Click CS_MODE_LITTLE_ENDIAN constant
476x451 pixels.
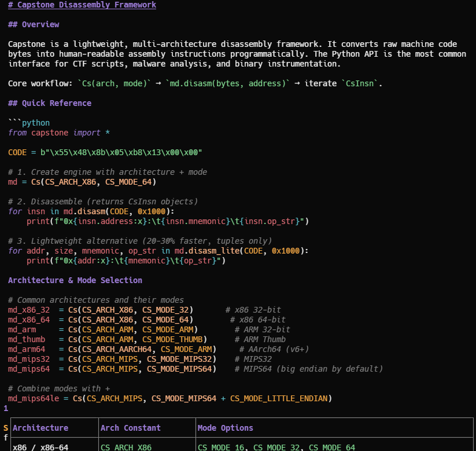tap(279, 399)
